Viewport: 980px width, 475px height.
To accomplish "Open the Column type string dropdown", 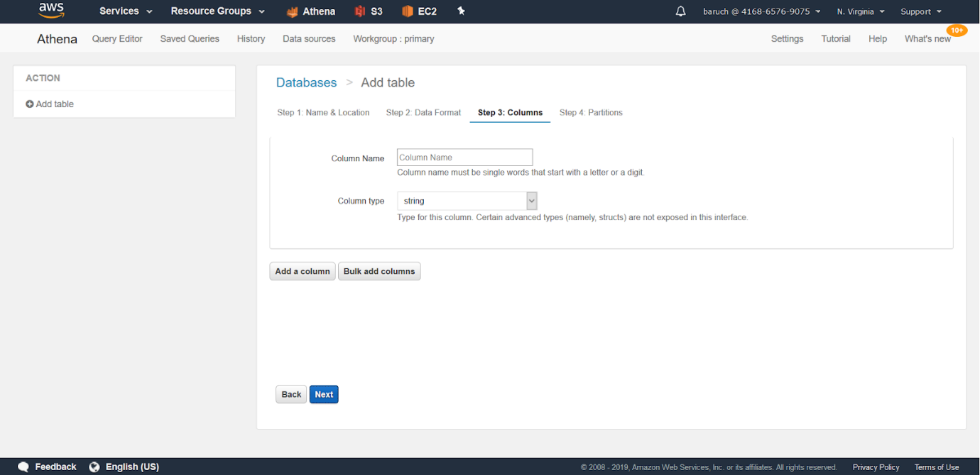I will [x=467, y=201].
